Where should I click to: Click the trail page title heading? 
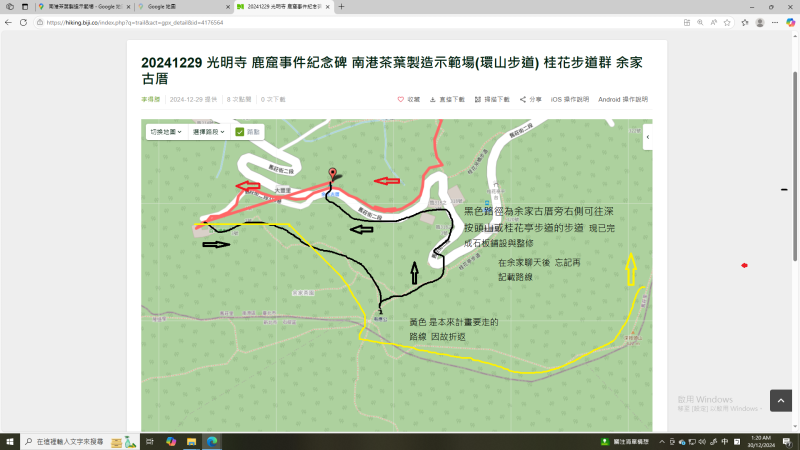click(x=392, y=70)
